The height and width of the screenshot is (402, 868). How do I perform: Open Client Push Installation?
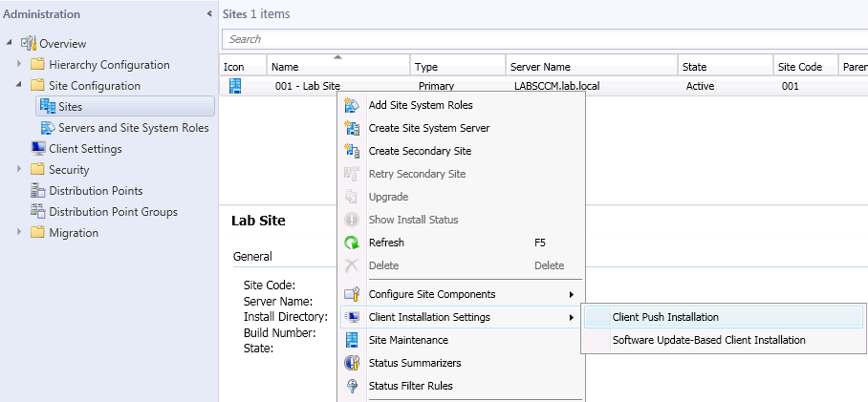tap(724, 317)
